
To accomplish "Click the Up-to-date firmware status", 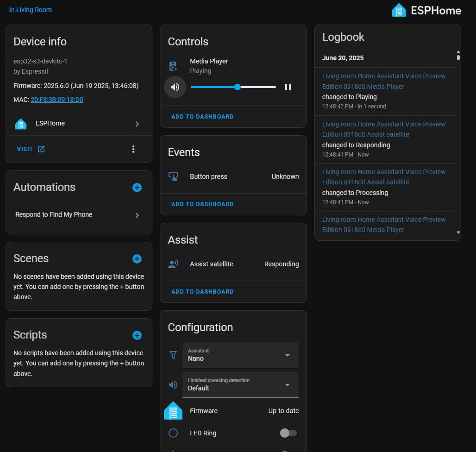I will pyautogui.click(x=283, y=411).
